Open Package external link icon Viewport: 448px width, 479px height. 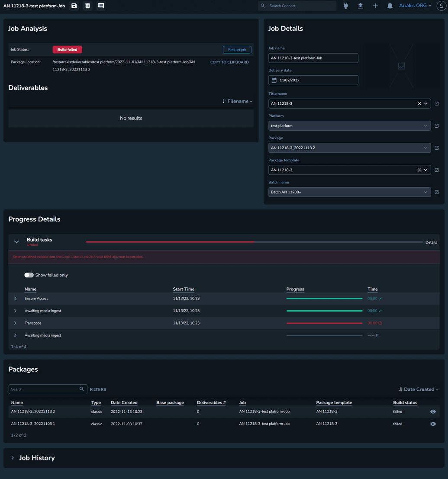(x=437, y=148)
